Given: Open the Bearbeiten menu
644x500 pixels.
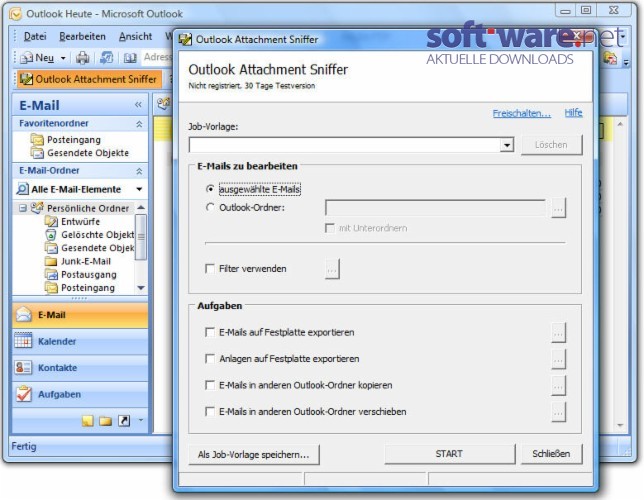Looking at the screenshot, I should click(83, 37).
